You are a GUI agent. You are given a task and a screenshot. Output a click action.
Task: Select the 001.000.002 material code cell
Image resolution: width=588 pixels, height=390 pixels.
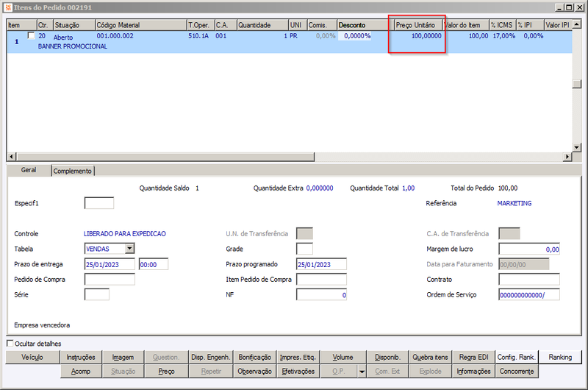(115, 35)
